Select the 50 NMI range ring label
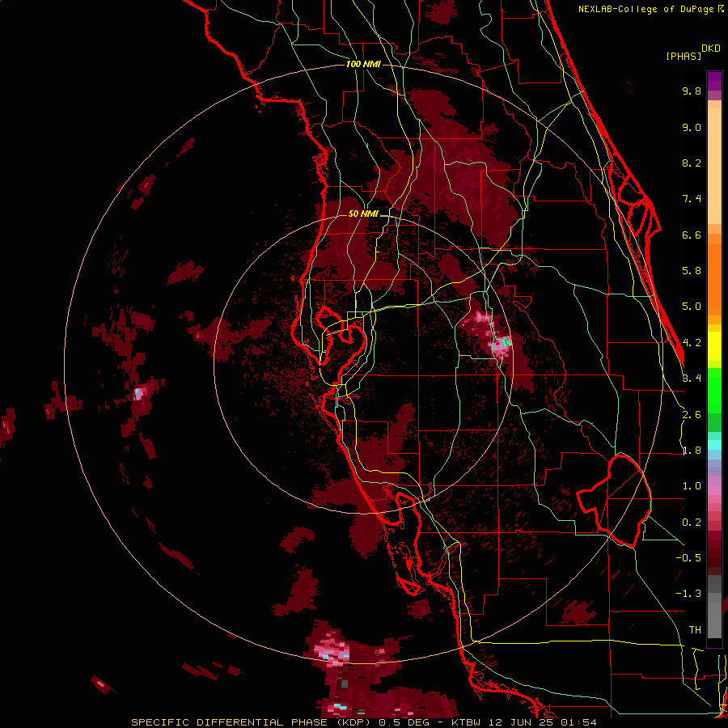This screenshot has width=728, height=728. click(363, 214)
